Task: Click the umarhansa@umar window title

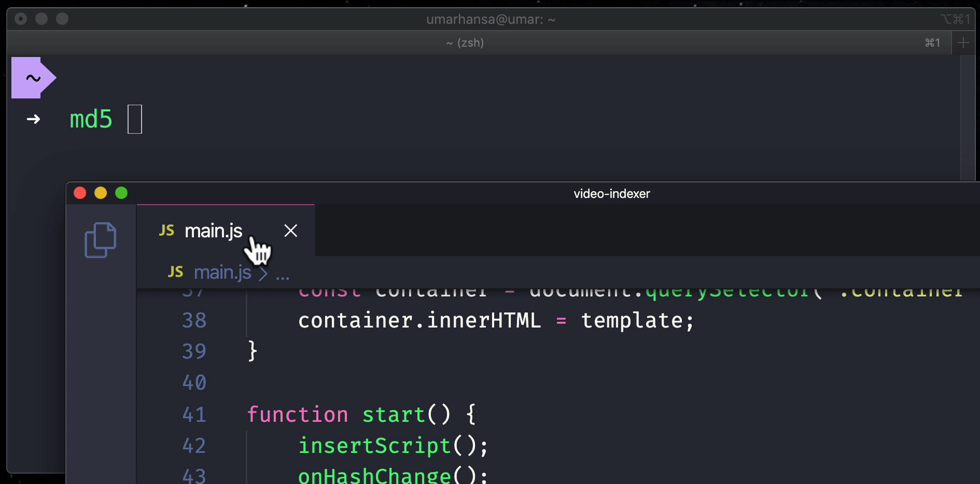Action: pyautogui.click(x=490, y=19)
